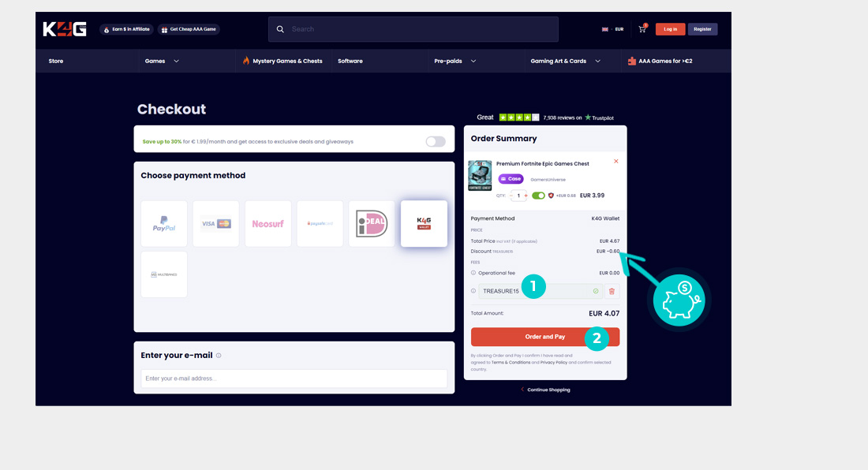
Task: Go to Mystery Games & Chests
Action: (x=282, y=62)
